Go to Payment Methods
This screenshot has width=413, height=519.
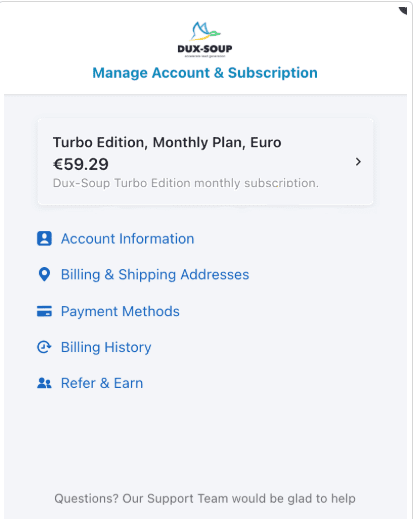pos(120,311)
